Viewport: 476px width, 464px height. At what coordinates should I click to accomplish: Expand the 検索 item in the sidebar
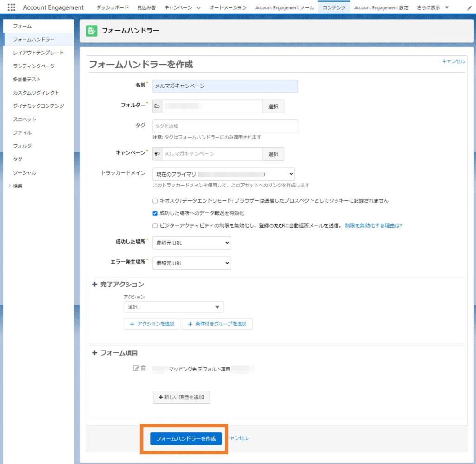(x=10, y=186)
